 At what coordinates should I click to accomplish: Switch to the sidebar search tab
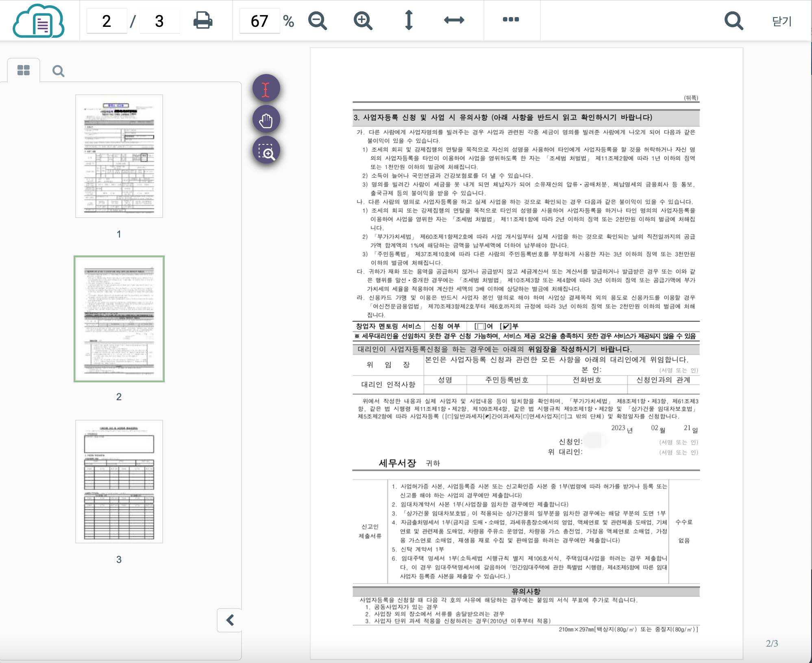(58, 71)
